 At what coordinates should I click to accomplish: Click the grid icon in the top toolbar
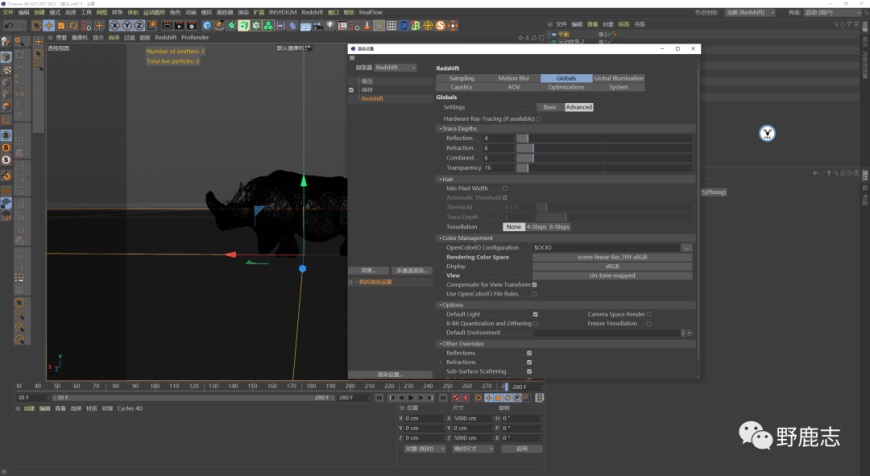391,26
